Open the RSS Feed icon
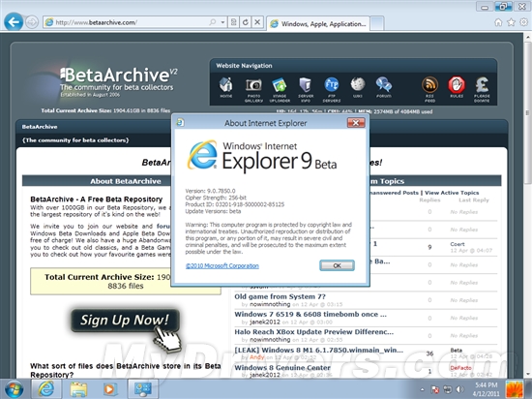The height and width of the screenshot is (399, 532). [x=429, y=89]
